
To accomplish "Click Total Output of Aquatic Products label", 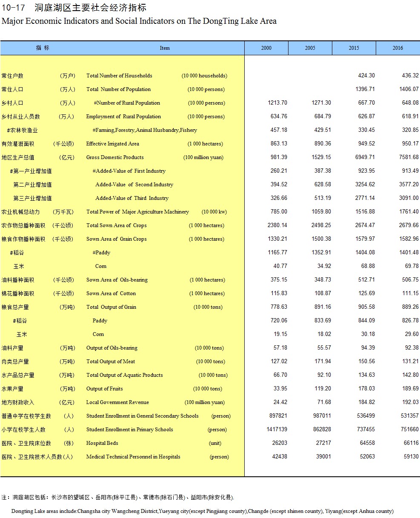I will tap(125, 375).
